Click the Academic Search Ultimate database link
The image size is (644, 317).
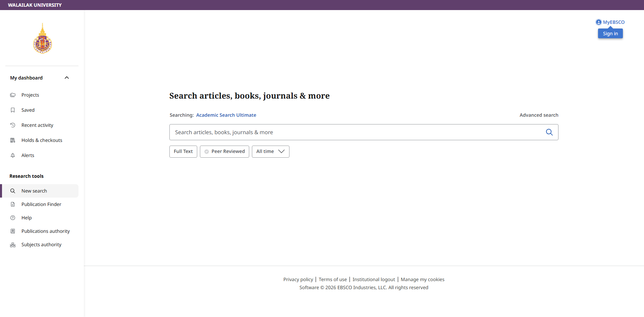pyautogui.click(x=226, y=115)
